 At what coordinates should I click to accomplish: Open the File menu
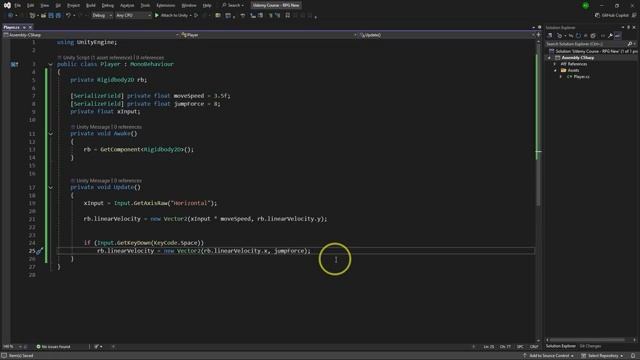click(x=18, y=5)
